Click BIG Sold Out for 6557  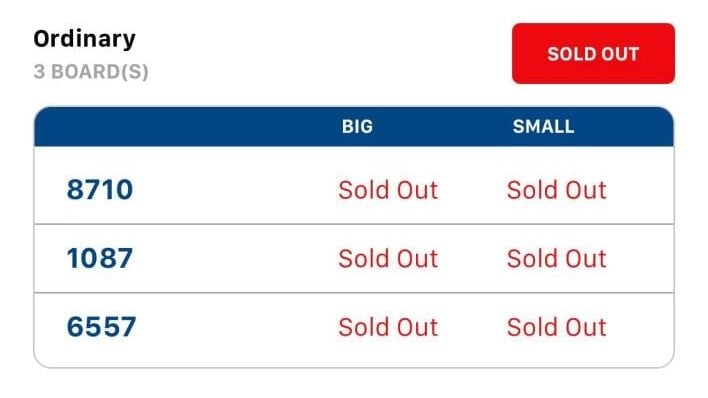pyautogui.click(x=388, y=327)
